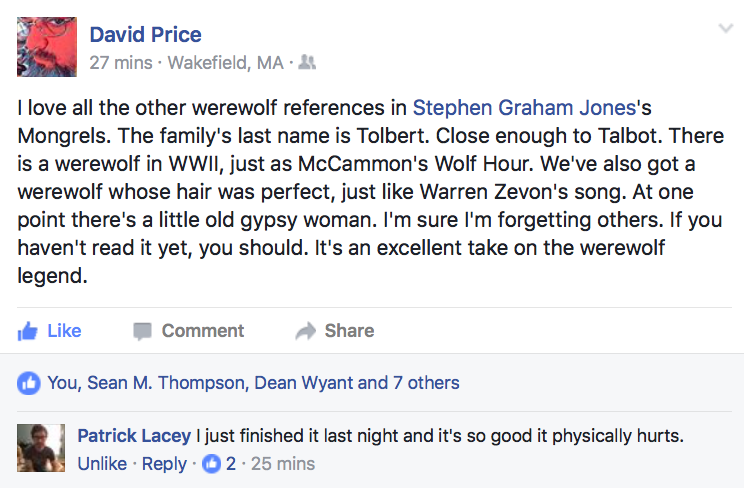Open David Price's profile picture

(x=46, y=47)
